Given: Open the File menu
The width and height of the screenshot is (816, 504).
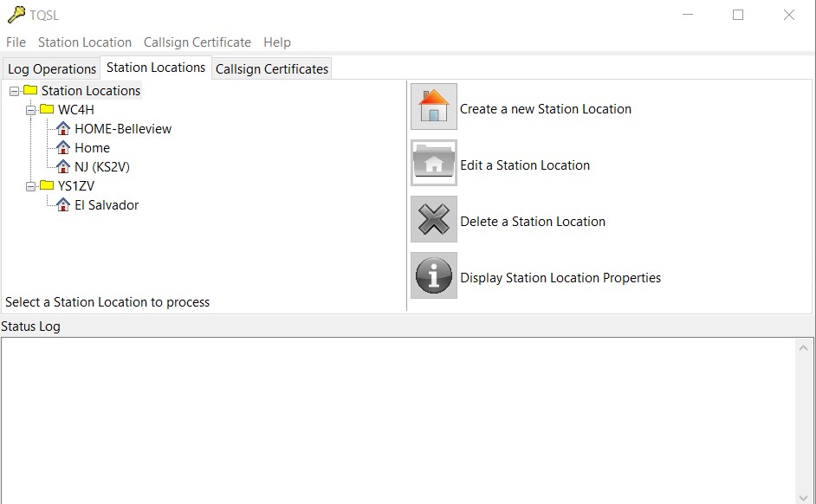Looking at the screenshot, I should point(16,42).
